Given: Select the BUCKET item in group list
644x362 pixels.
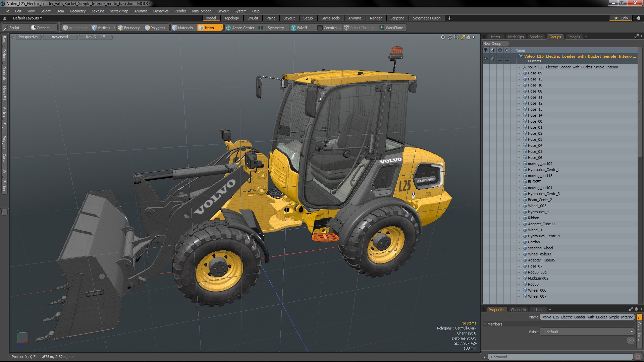Looking at the screenshot, I should [x=534, y=182].
